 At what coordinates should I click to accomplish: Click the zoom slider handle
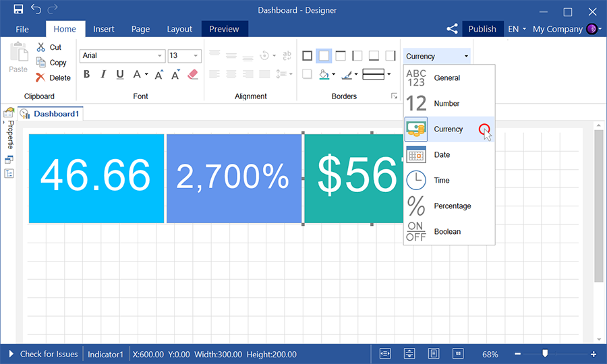point(545,353)
